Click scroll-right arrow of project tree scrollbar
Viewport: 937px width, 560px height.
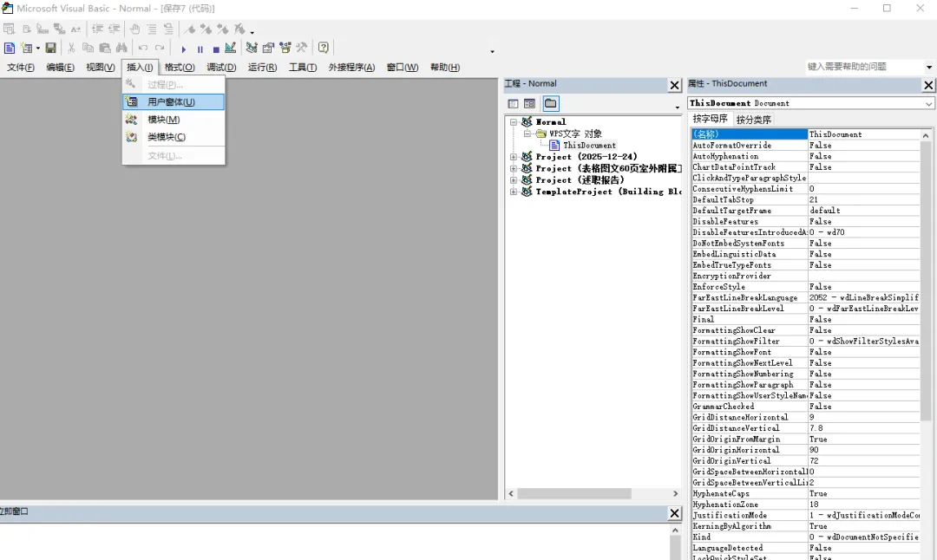click(675, 494)
